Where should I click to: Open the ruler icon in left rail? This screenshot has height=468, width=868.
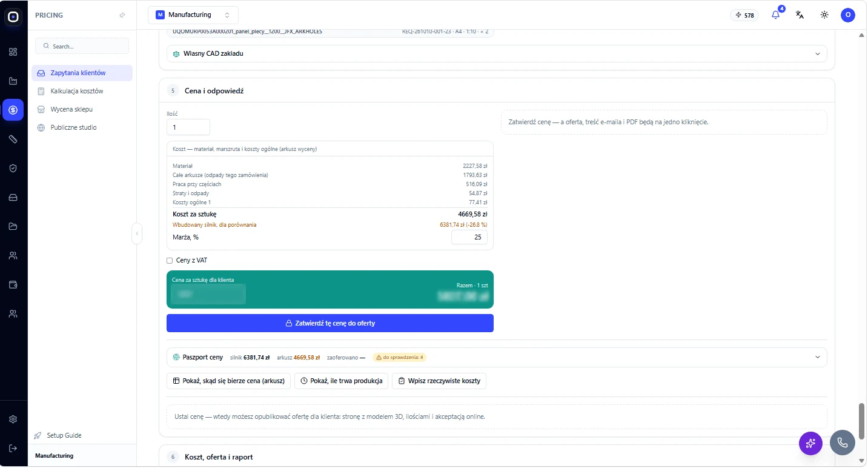tap(13, 139)
